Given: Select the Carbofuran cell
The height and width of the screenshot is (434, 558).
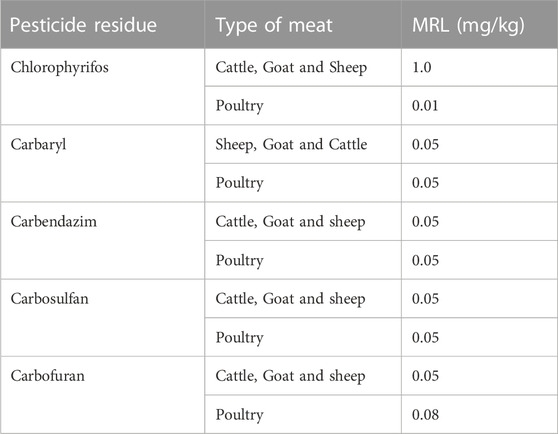Looking at the screenshot, I should [x=102, y=395].
